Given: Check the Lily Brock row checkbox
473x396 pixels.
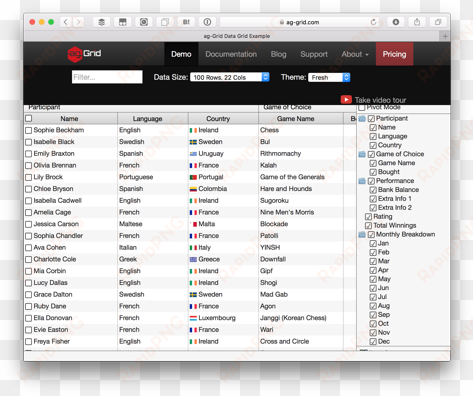Looking at the screenshot, I should click(x=29, y=177).
